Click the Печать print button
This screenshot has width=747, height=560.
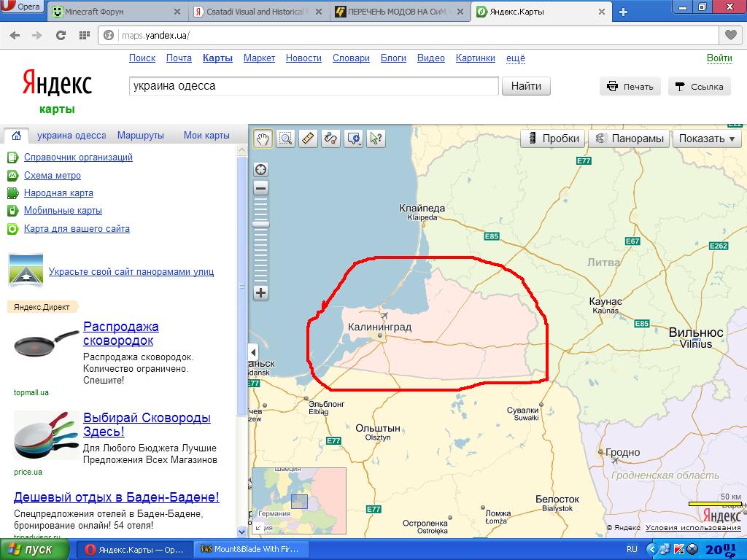coord(630,86)
